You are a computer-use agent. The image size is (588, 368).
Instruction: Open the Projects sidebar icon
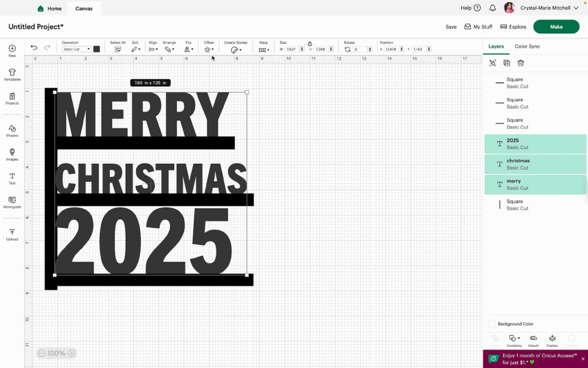[12, 96]
